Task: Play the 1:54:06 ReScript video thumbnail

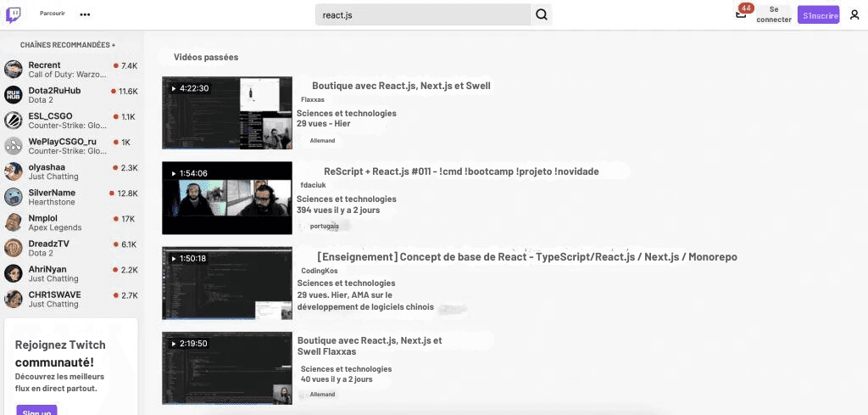Action: pyautogui.click(x=227, y=198)
